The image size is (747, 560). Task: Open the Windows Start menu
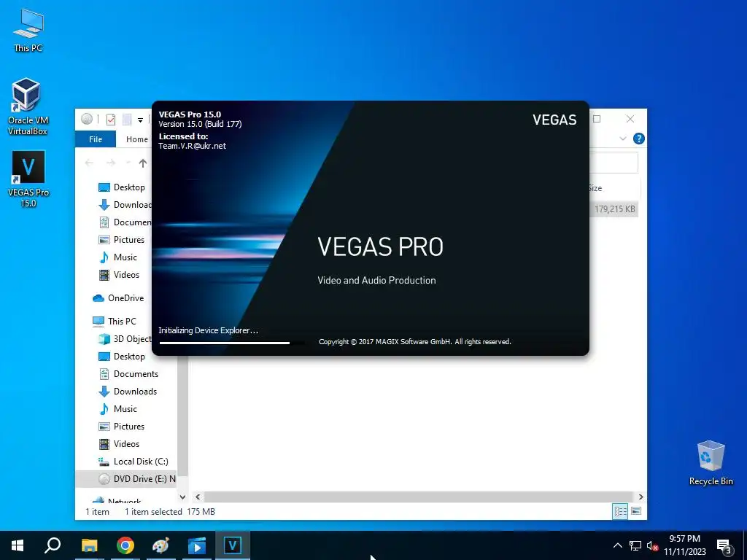click(18, 545)
